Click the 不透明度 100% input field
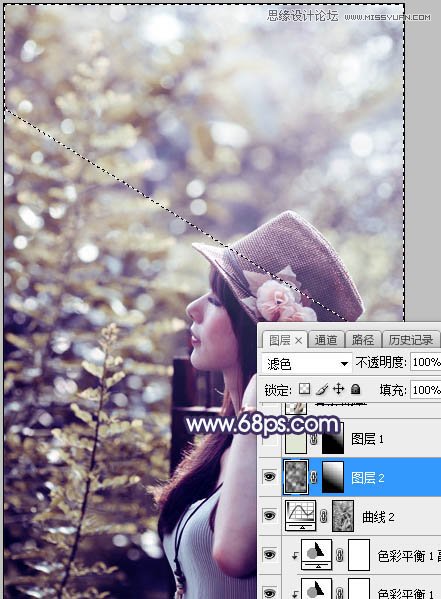Image resolution: width=441 pixels, height=599 pixels. pyautogui.click(x=425, y=362)
